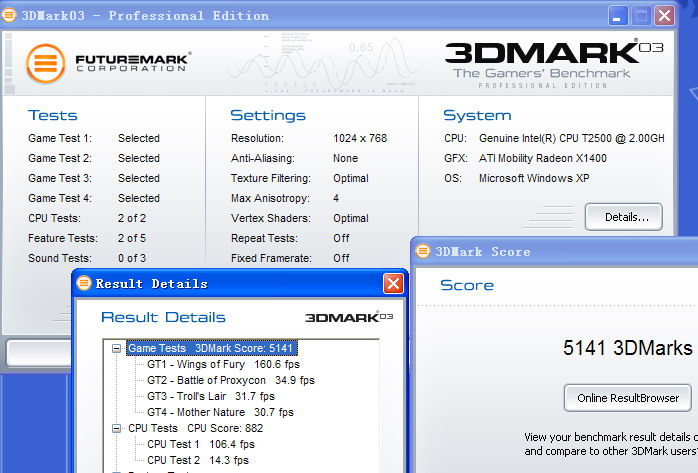The image size is (698, 473).
Task: Select CPU Test 1 result
Action: [200, 444]
